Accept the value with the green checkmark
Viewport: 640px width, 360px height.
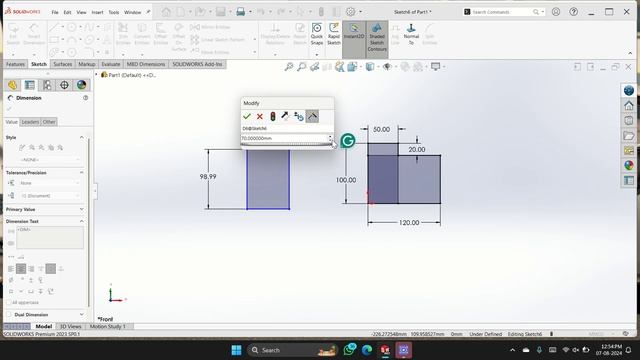pyautogui.click(x=247, y=117)
